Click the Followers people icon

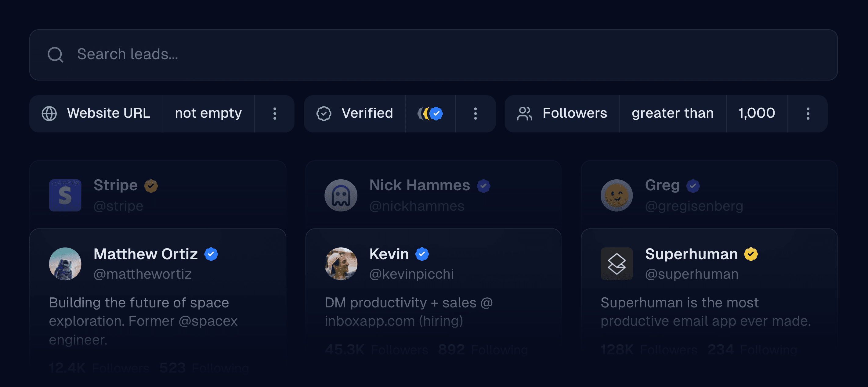pyautogui.click(x=524, y=113)
